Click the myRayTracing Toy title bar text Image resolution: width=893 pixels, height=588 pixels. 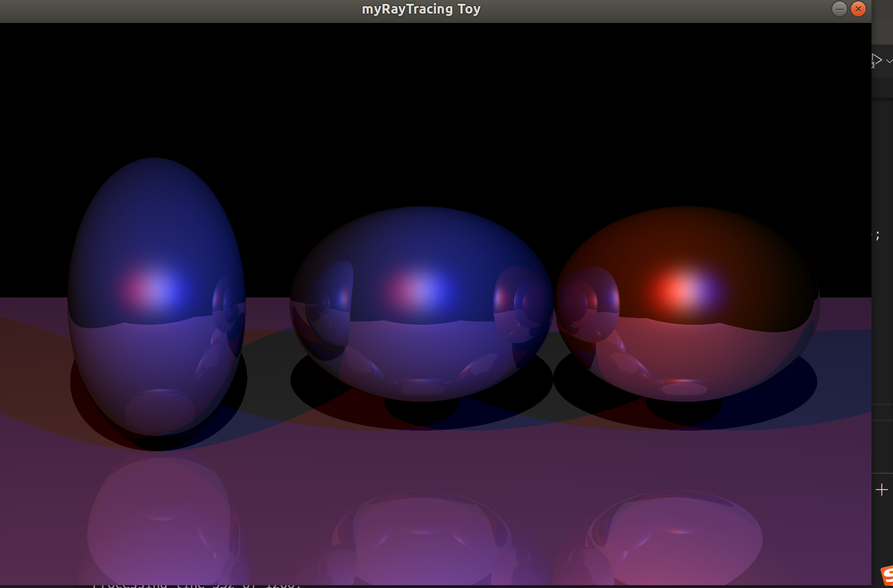point(421,9)
